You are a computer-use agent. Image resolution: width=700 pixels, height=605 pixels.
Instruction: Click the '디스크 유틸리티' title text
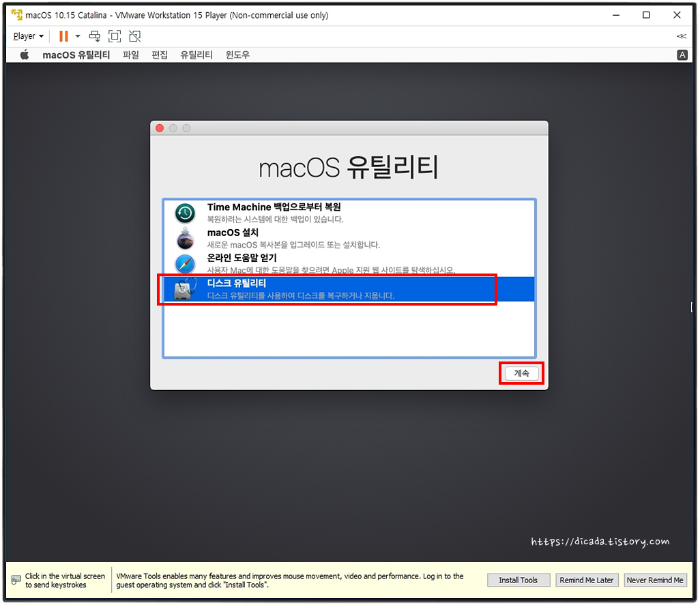point(236,283)
